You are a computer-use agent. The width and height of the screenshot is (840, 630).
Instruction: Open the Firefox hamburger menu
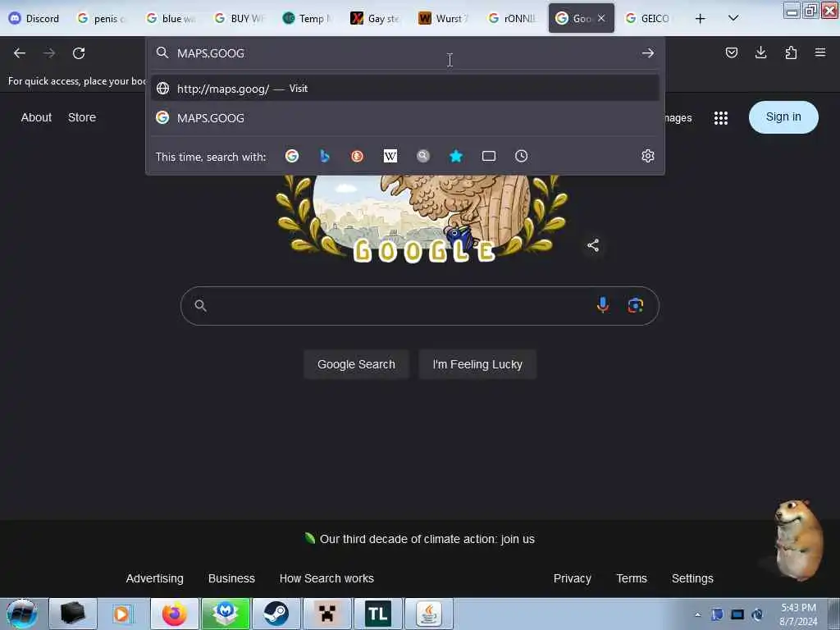pos(820,52)
